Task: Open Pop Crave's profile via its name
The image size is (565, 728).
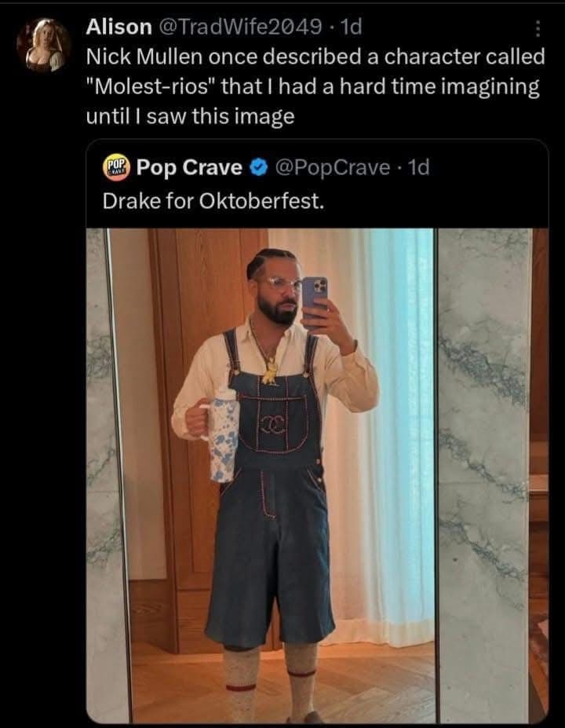Action: click(x=188, y=167)
